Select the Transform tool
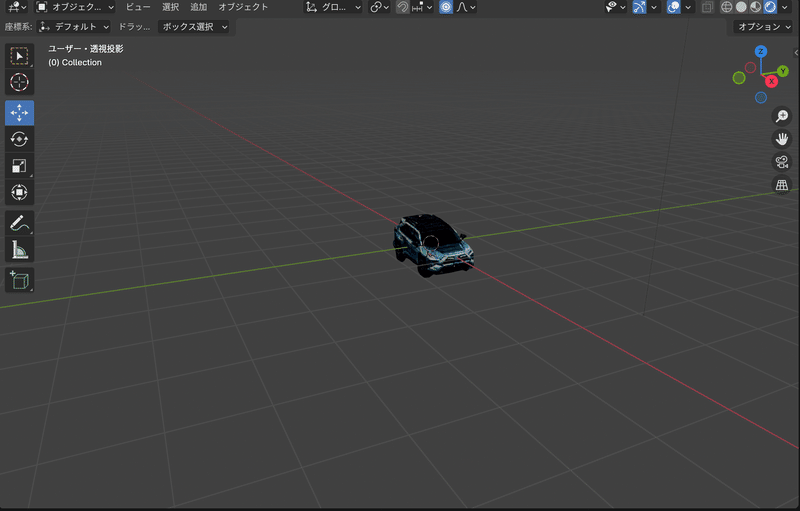The image size is (800, 511). click(19, 192)
